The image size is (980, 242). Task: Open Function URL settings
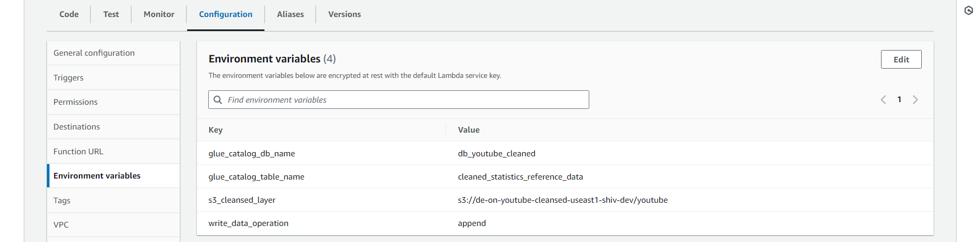pos(78,152)
